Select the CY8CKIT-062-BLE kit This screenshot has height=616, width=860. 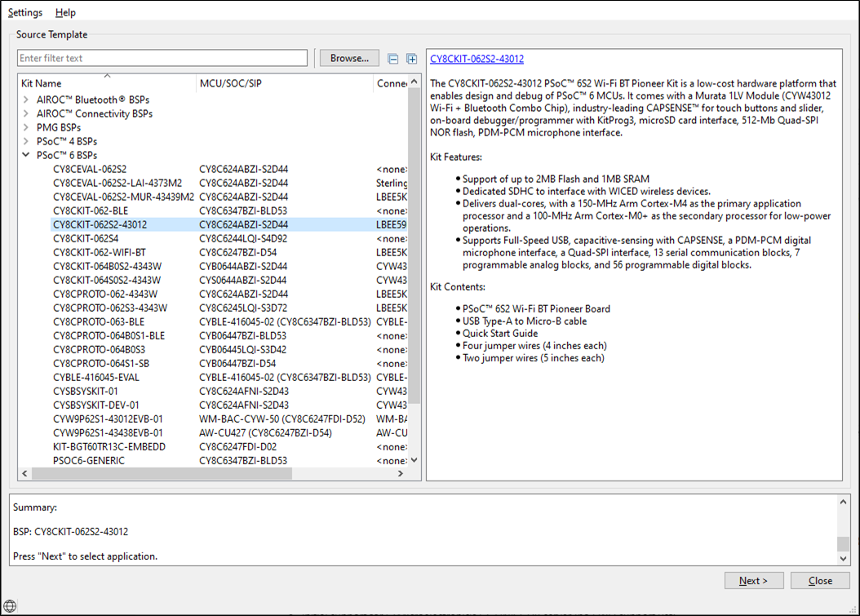(91, 211)
